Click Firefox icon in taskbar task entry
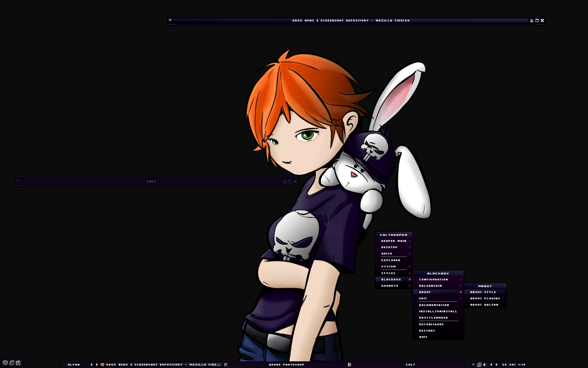Image resolution: width=588 pixels, height=368 pixels. [x=102, y=364]
